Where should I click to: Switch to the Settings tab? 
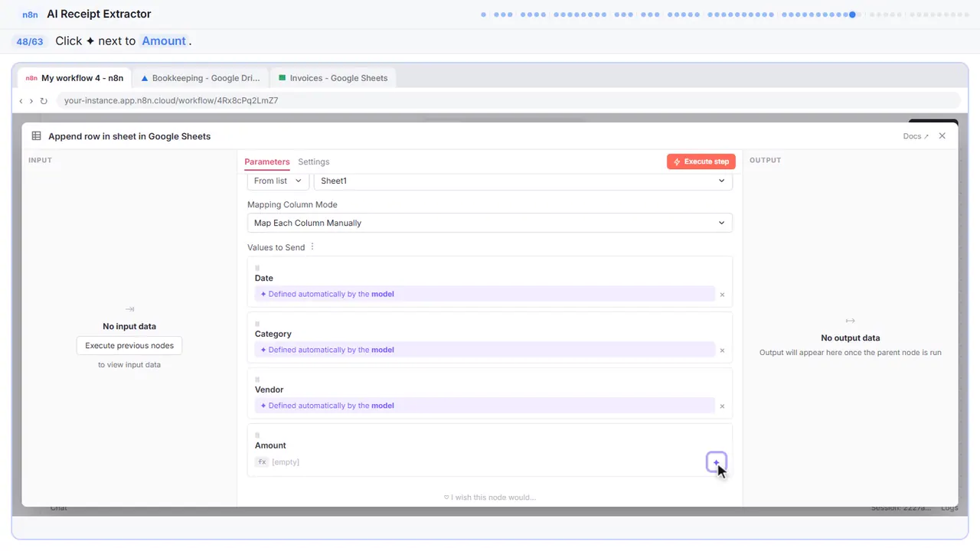tap(314, 161)
